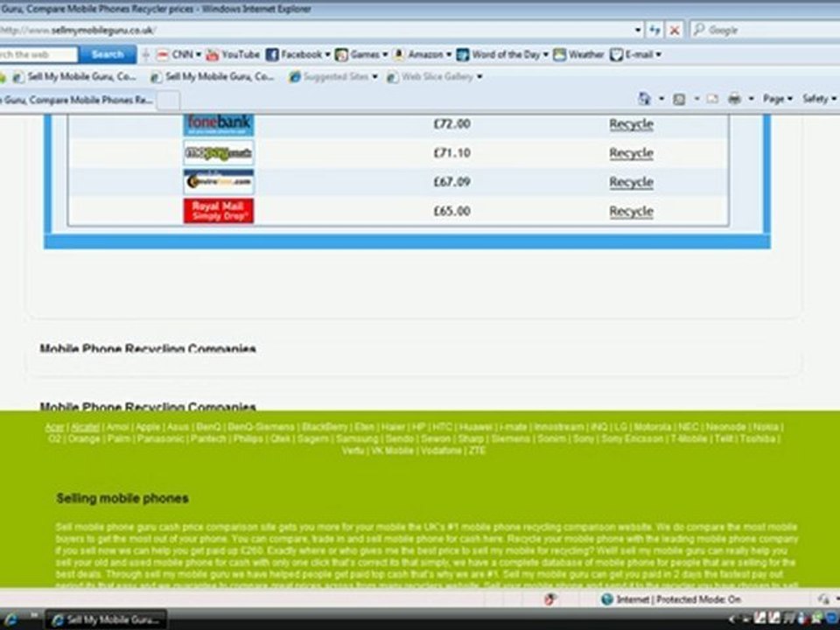
Task: Click Recycle link for £71.10 offer
Action: (631, 153)
